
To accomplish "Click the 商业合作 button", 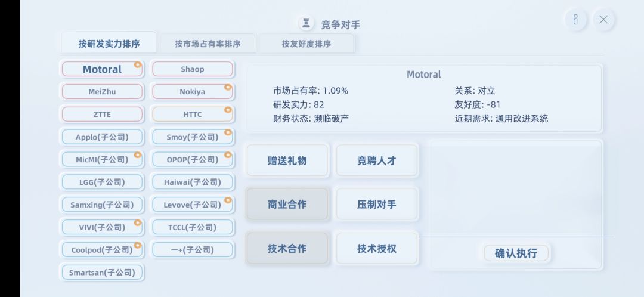I will tap(287, 204).
